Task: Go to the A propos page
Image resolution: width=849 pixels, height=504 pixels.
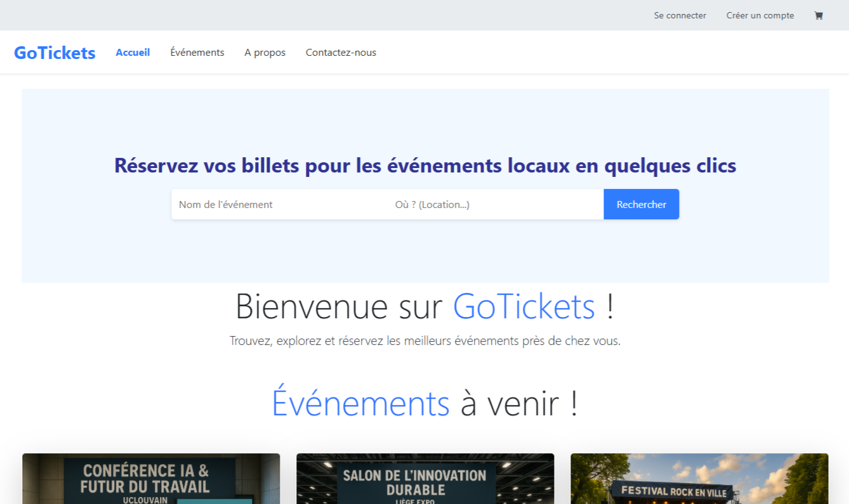Action: [x=265, y=53]
